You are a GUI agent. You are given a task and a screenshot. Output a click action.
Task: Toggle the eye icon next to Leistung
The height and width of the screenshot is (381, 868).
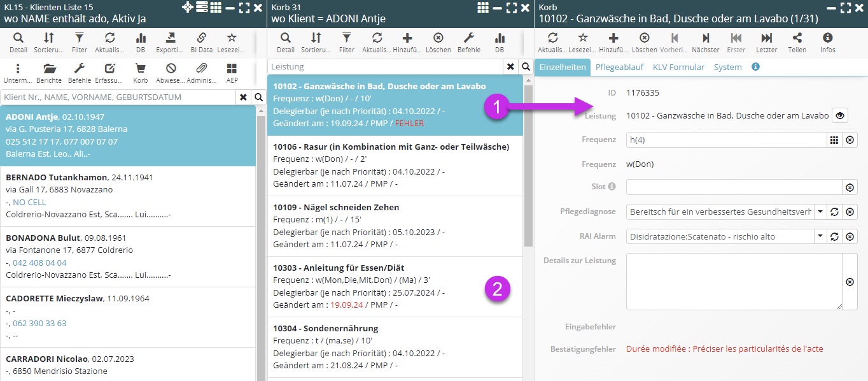[841, 115]
